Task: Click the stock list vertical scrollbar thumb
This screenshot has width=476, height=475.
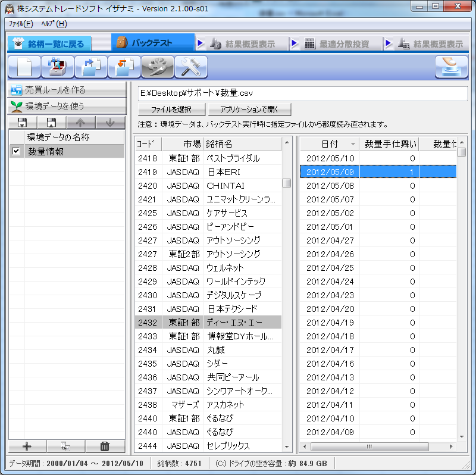Action: coord(287,183)
